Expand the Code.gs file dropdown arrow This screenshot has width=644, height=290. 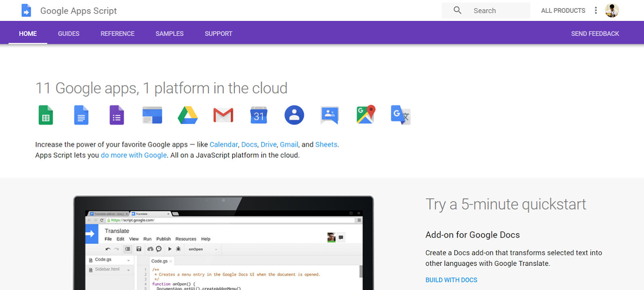[x=128, y=261]
